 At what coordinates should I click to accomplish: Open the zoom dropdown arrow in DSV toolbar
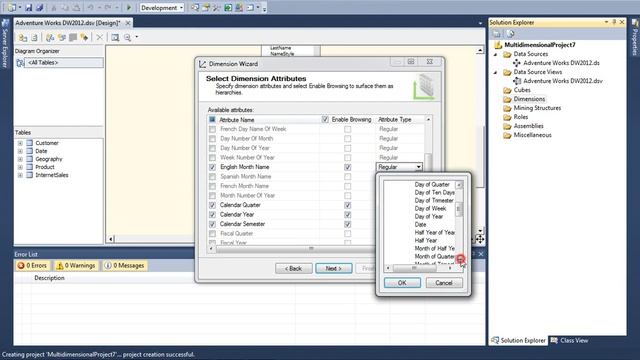coord(137,37)
